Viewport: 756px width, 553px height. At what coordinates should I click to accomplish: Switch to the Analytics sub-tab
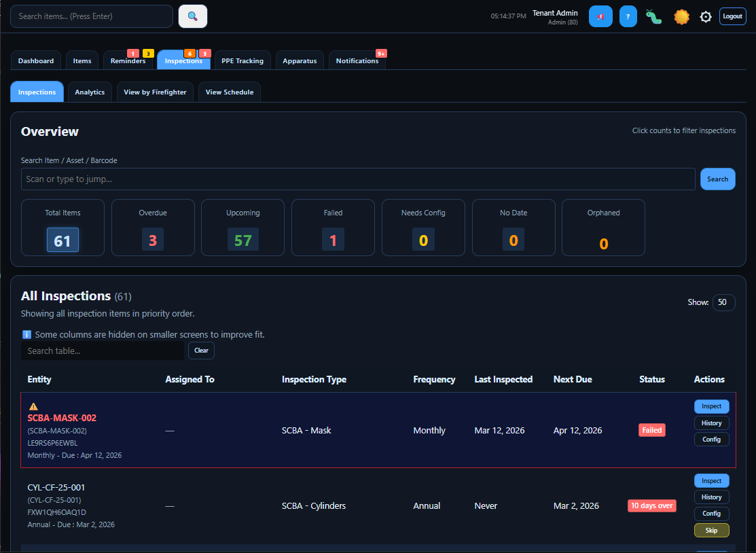(89, 92)
